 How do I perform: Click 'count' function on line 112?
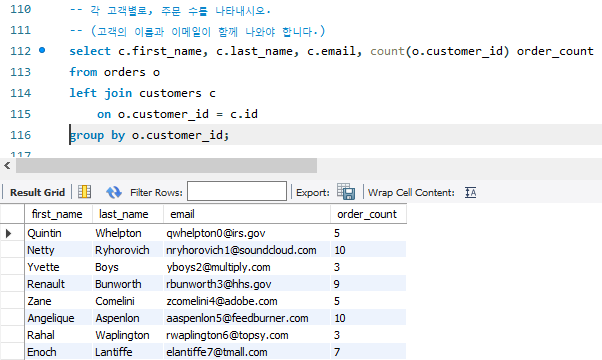pyautogui.click(x=387, y=51)
